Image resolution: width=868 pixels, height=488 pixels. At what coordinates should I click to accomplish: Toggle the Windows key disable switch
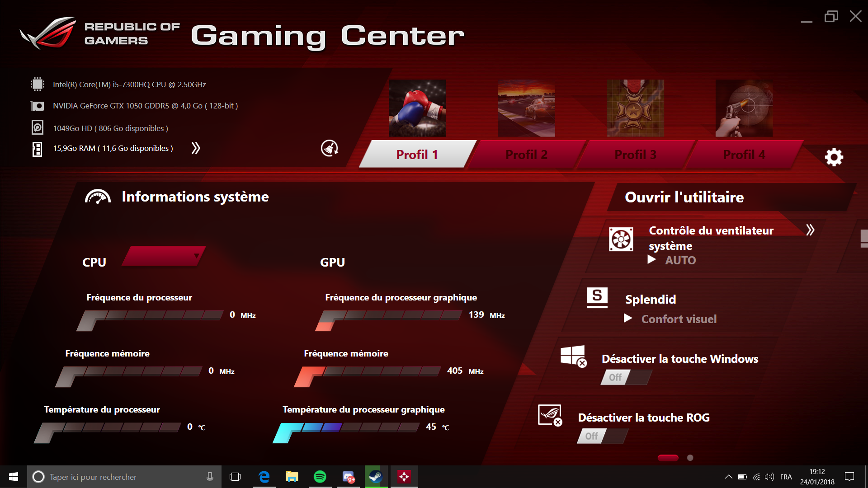coord(626,377)
